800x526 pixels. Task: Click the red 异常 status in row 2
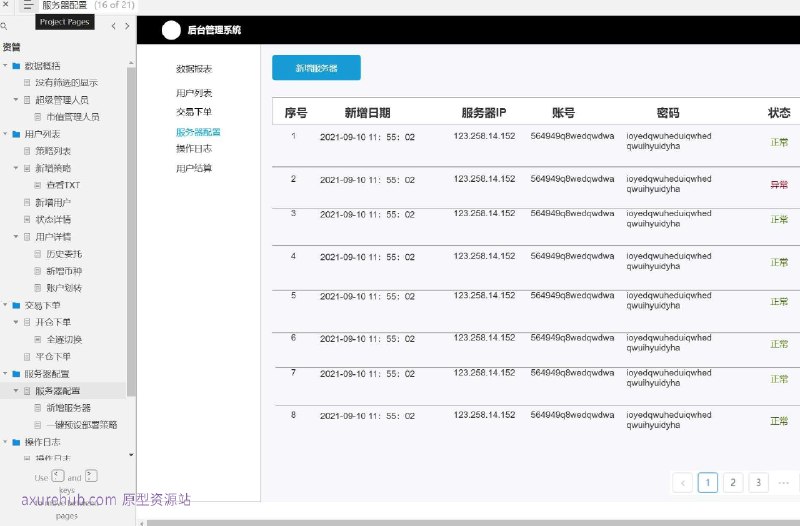(779, 185)
